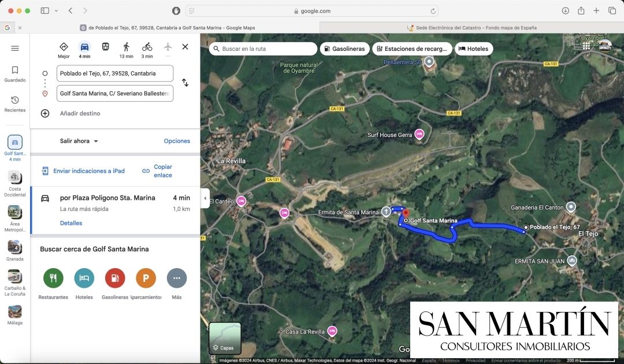Image resolution: width=624 pixels, height=364 pixels.
Task: Click the Añadir destino text
Action: [80, 113]
